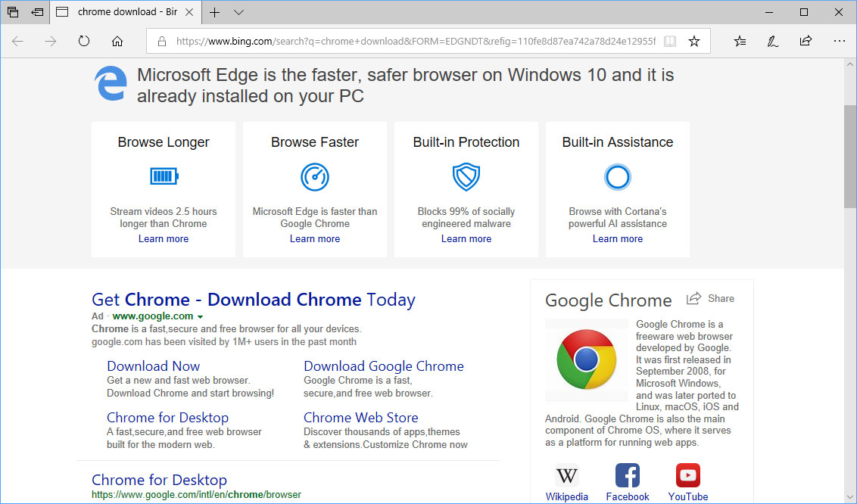The width and height of the screenshot is (857, 504).
Task: Click the lock icon in address bar
Action: 162,41
